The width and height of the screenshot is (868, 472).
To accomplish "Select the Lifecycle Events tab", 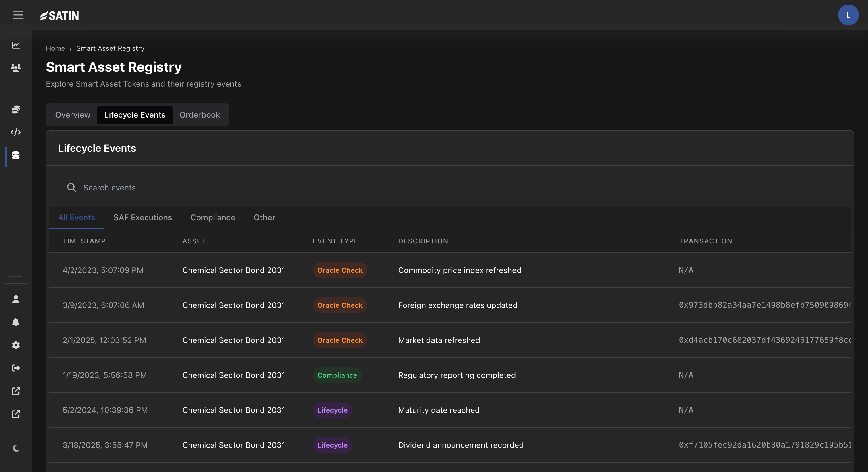I will pos(135,115).
